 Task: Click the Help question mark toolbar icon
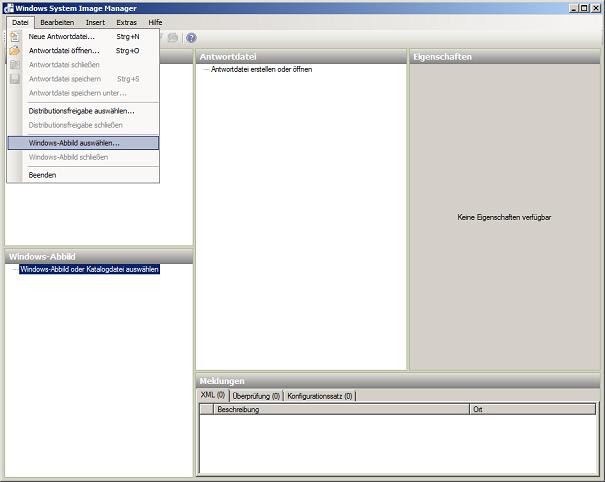pos(191,38)
